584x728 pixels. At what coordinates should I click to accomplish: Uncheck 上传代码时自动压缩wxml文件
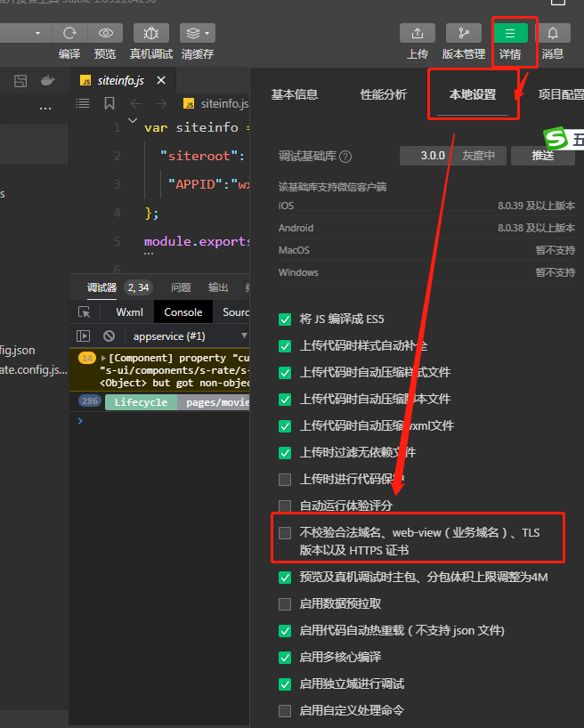285,426
